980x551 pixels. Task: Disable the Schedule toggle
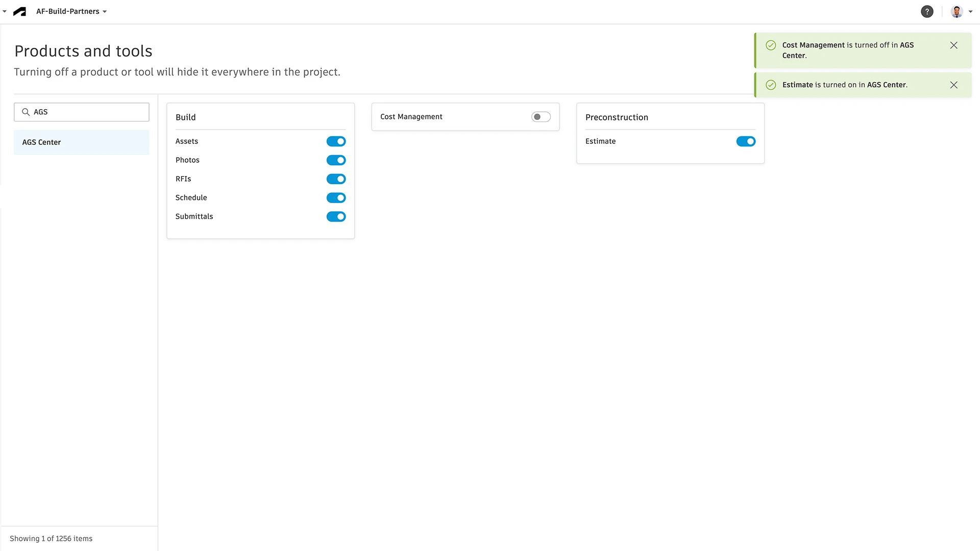336,198
